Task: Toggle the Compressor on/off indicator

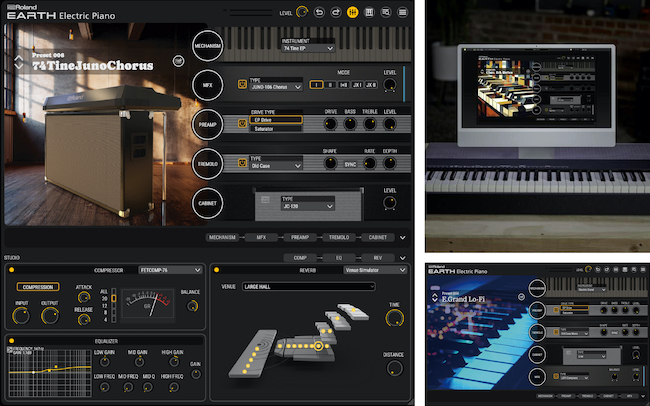Action: [x=11, y=269]
